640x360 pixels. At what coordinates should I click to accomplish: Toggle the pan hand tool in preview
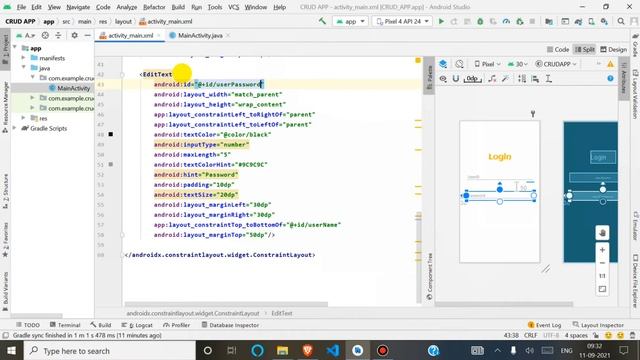(602, 233)
